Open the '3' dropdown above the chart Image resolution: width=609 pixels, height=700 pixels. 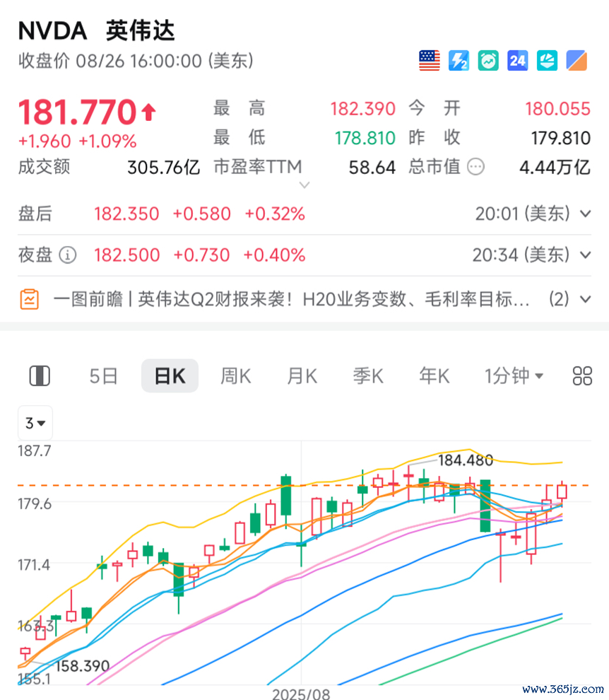pyautogui.click(x=35, y=424)
